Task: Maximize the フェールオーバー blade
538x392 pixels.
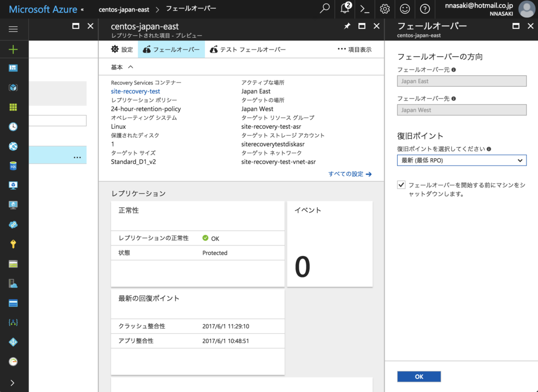Action: pos(516,26)
